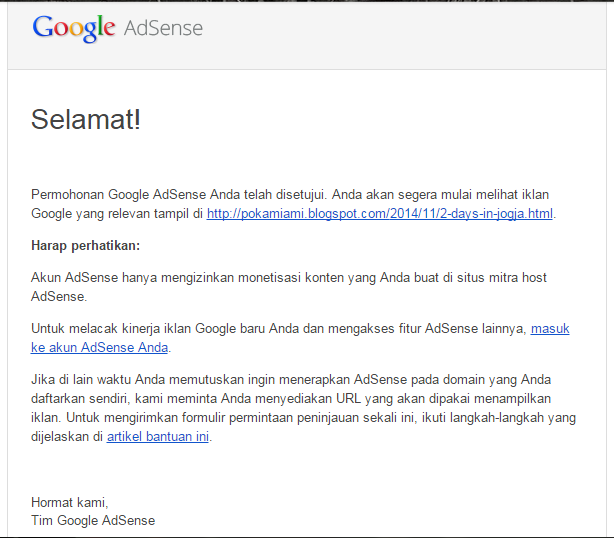The width and height of the screenshot is (614, 538).
Task: Click the 'Hormat kami,' closing line
Action: click(x=70, y=502)
